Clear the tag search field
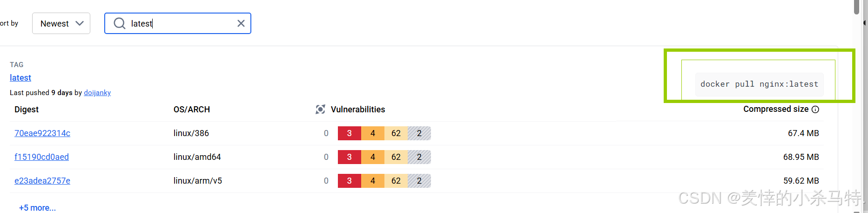This screenshot has height=213, width=868. tap(241, 23)
